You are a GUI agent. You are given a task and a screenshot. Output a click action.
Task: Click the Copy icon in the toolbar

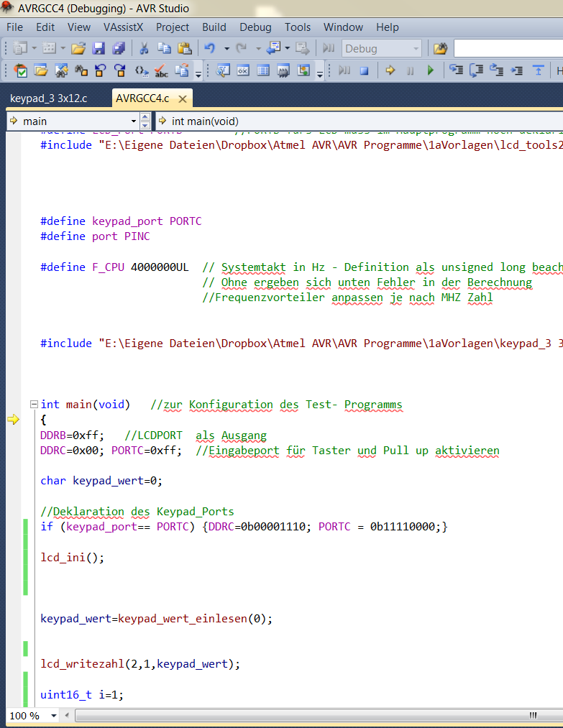(x=164, y=48)
